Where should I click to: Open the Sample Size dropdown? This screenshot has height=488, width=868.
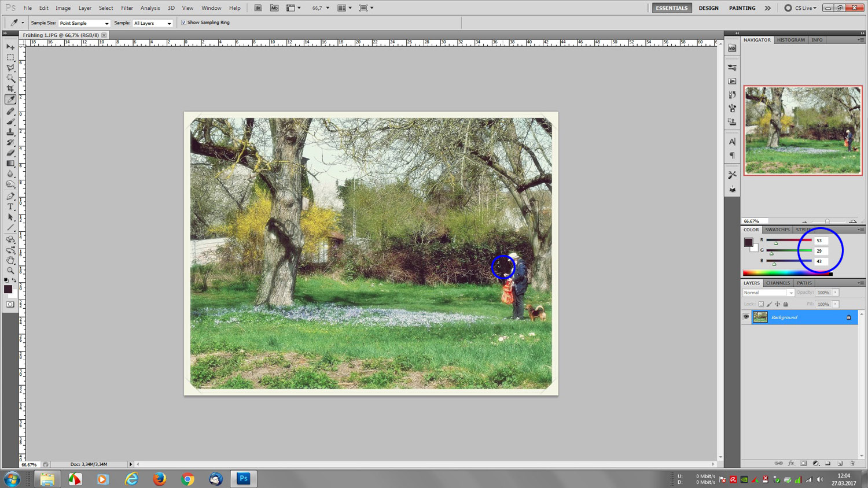[x=84, y=23]
